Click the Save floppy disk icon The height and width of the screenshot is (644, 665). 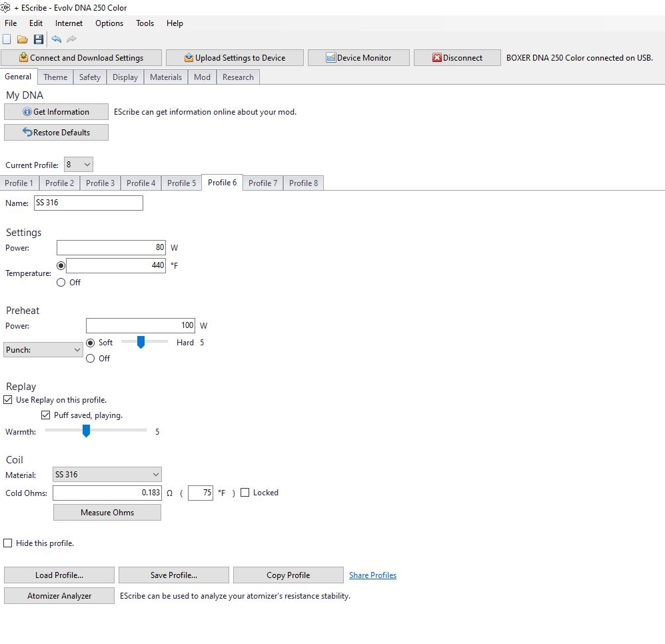(39, 39)
